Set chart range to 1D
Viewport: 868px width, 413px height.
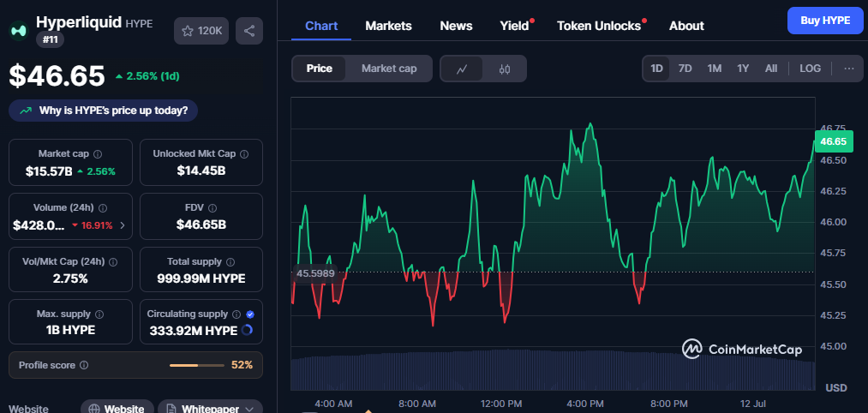coord(656,69)
